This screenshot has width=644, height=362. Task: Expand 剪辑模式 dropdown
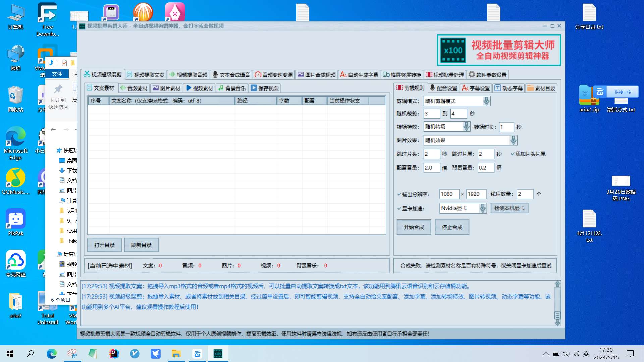[486, 101]
